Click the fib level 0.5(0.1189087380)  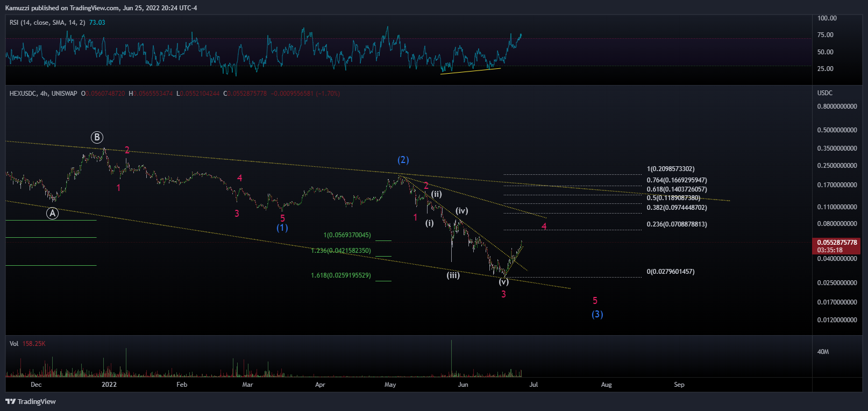673,198
